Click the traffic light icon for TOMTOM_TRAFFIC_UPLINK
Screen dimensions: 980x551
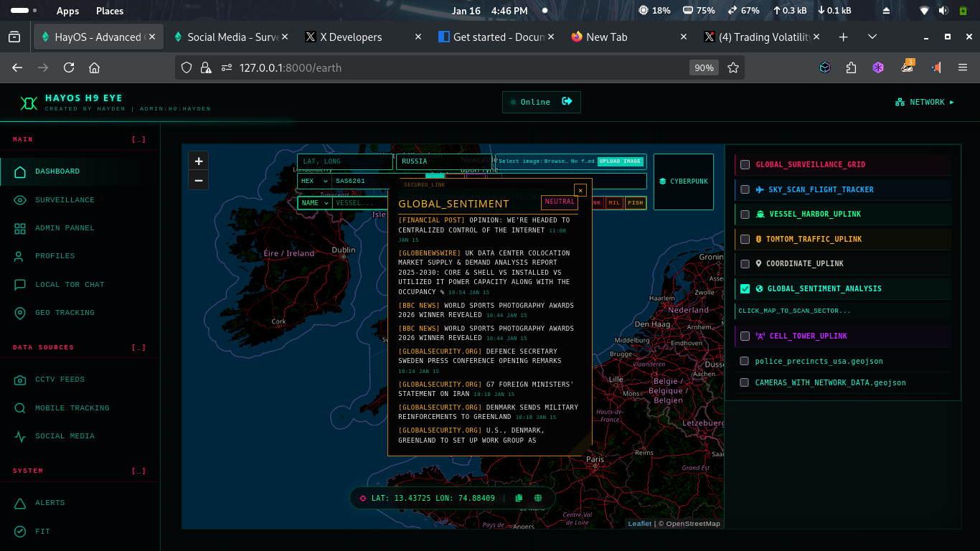[760, 239]
